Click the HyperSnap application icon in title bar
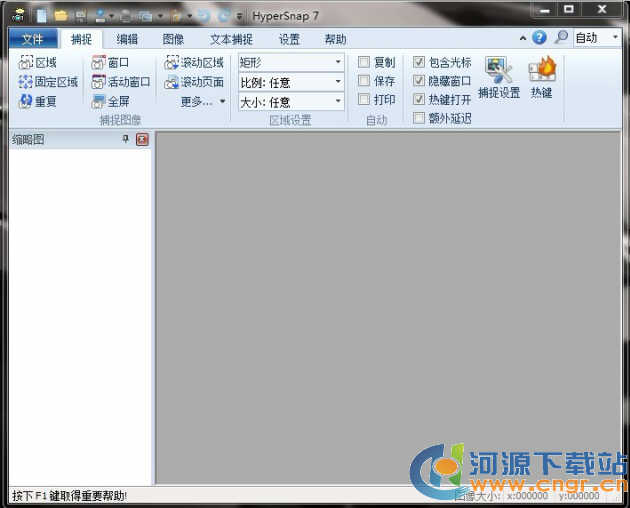Image resolution: width=630 pixels, height=508 pixels. click(x=18, y=15)
